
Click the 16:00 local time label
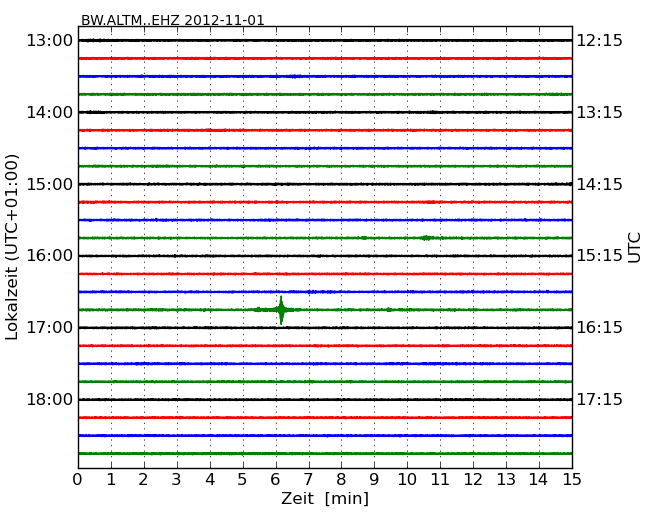[x=50, y=256]
